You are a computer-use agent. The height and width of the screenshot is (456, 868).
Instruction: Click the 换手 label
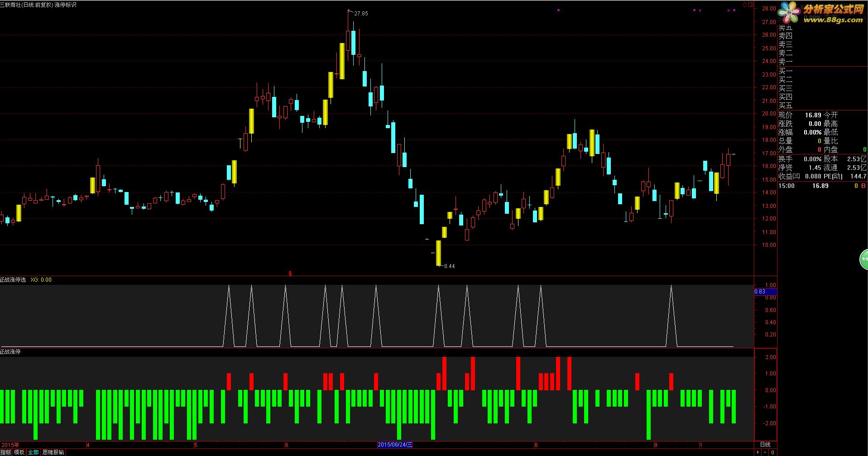point(786,159)
